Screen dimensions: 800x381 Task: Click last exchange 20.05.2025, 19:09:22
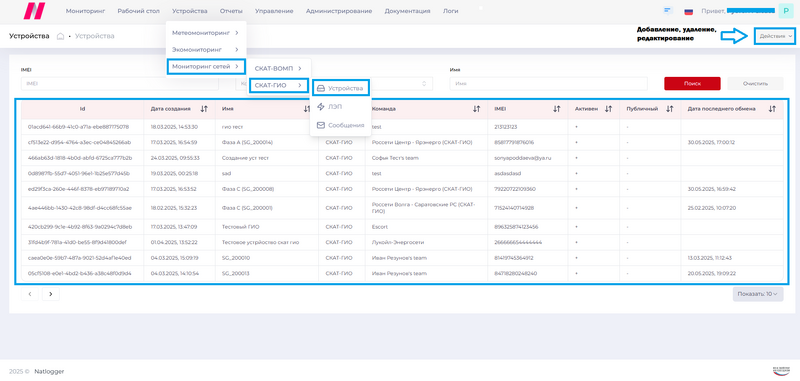coord(711,273)
